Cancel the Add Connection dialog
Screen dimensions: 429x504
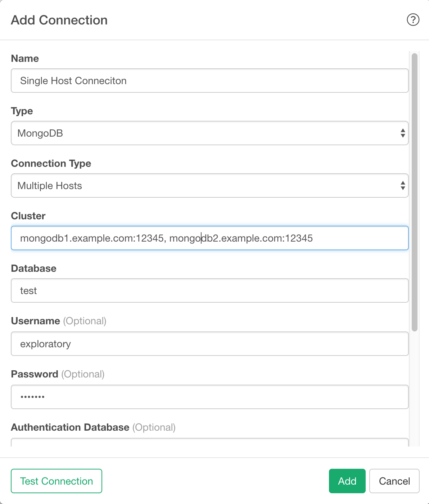tap(394, 481)
